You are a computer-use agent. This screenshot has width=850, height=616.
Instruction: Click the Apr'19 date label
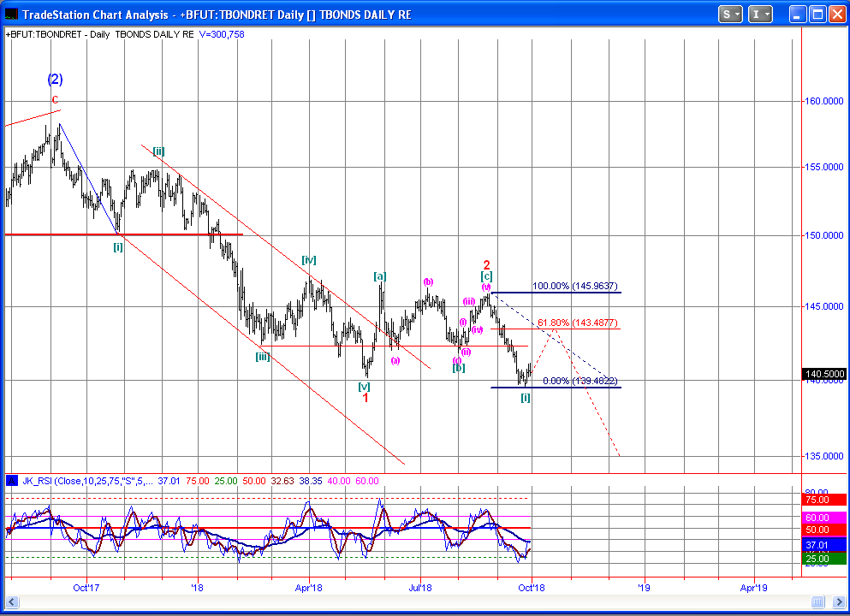pyautogui.click(x=753, y=587)
